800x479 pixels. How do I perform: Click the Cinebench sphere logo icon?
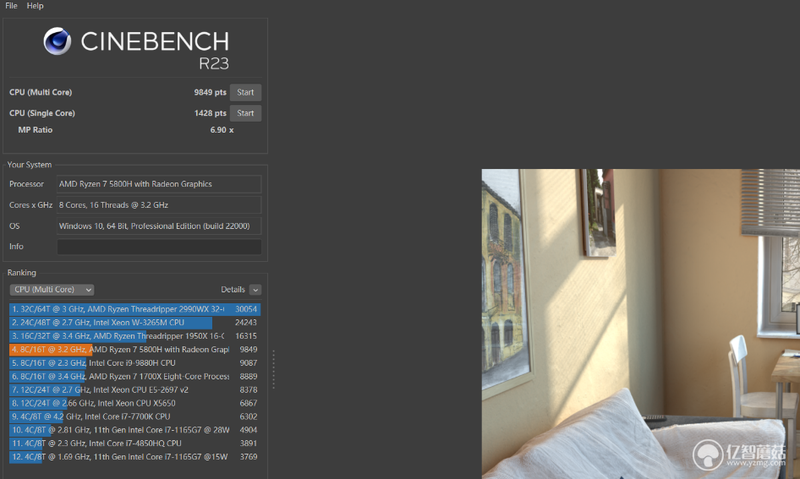coord(57,41)
